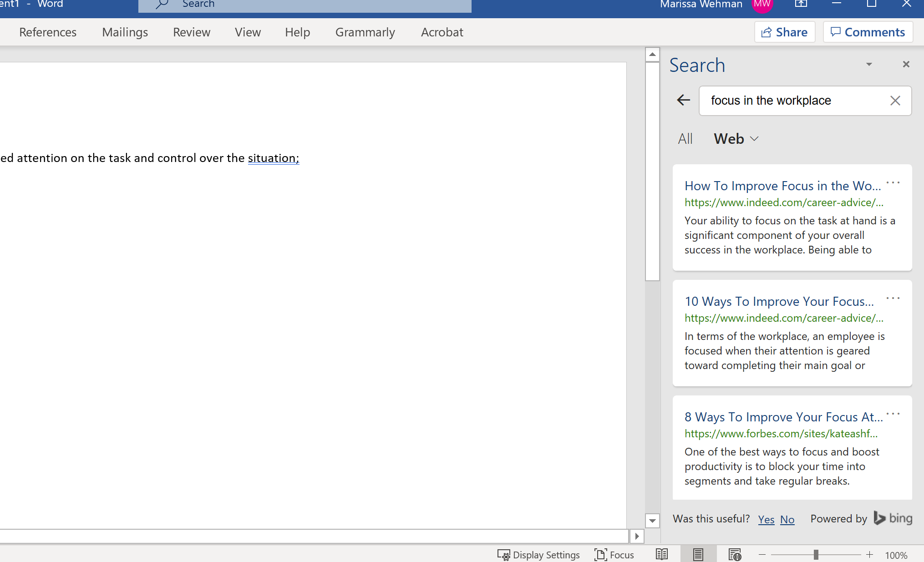Viewport: 924px width, 562px height.
Task: Open the indeed.com URL under How To Improve result
Action: coord(784,203)
